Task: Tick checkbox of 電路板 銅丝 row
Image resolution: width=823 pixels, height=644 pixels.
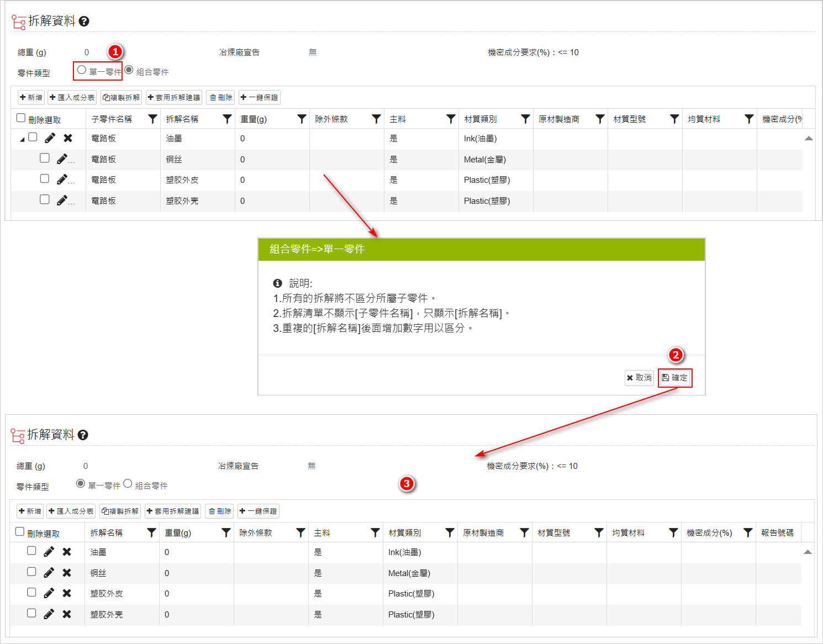Action: coord(45,158)
